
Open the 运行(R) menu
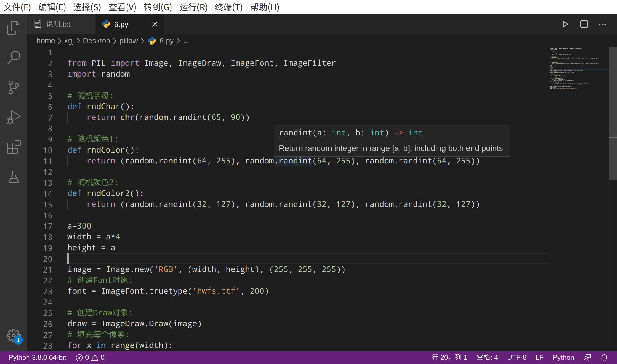pos(193,7)
